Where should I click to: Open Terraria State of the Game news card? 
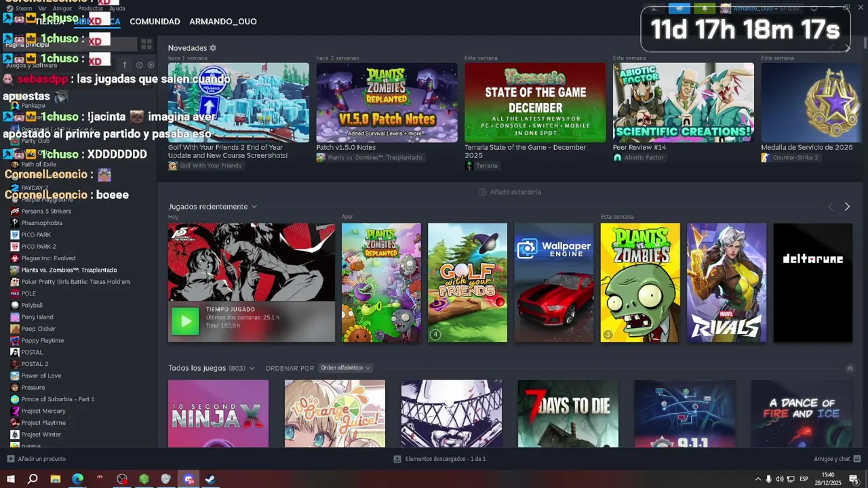click(535, 102)
